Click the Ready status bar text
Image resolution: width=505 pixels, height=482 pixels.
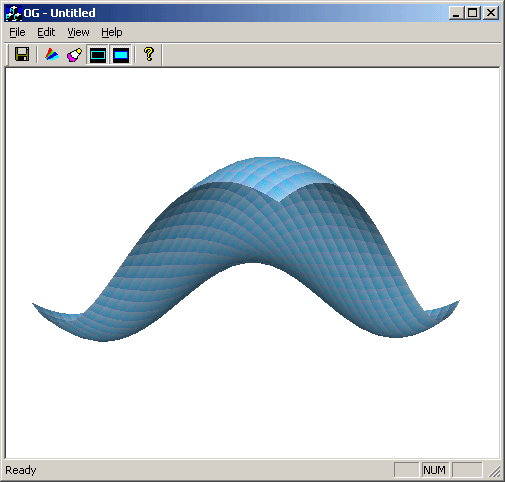coord(21,470)
